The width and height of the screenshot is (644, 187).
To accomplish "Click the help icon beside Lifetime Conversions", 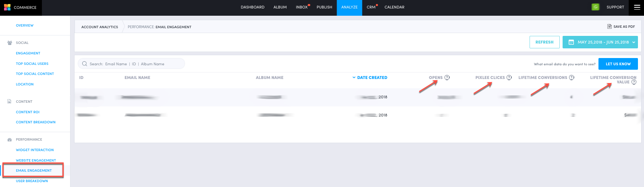I will [x=571, y=77].
